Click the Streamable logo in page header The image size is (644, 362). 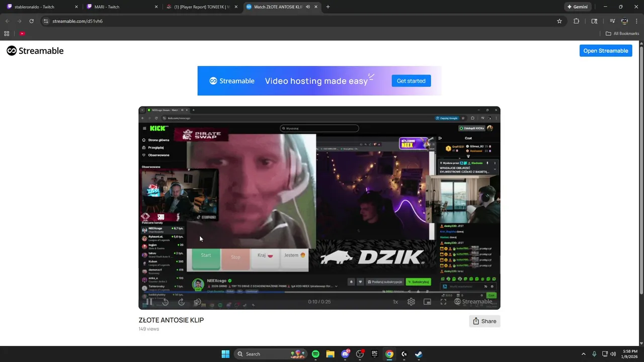[x=35, y=51]
